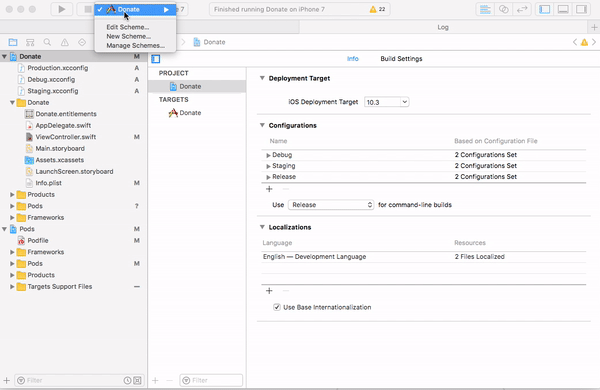Select the checked Donate scheme menu item

pyautogui.click(x=135, y=9)
